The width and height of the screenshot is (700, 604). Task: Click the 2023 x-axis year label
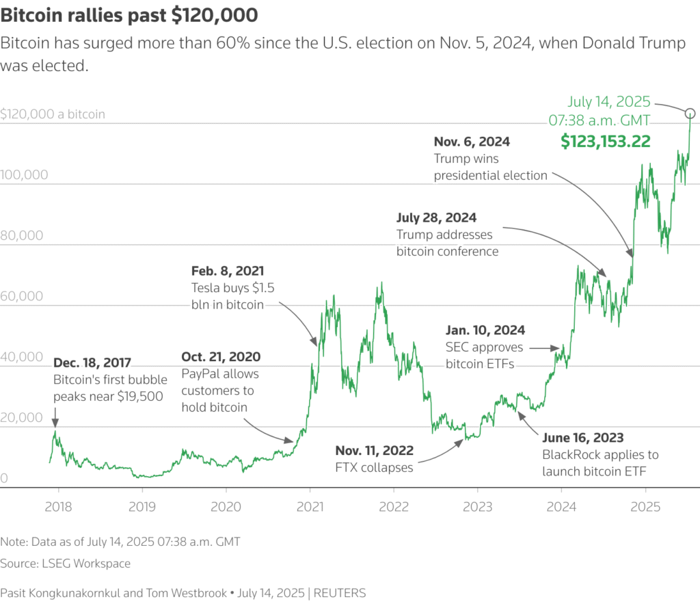[477, 508]
